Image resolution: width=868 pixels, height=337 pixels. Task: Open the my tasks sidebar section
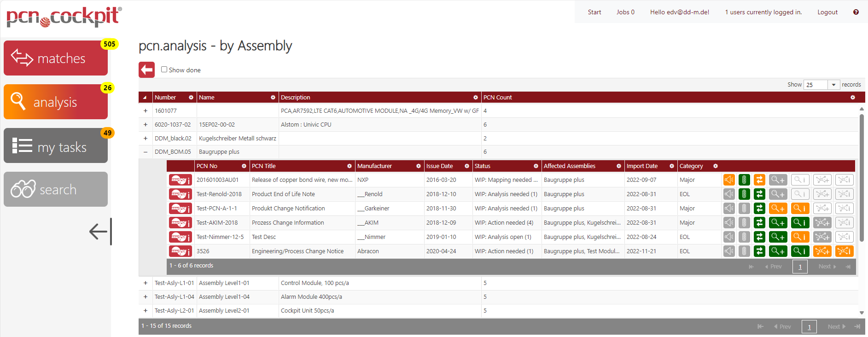point(56,146)
